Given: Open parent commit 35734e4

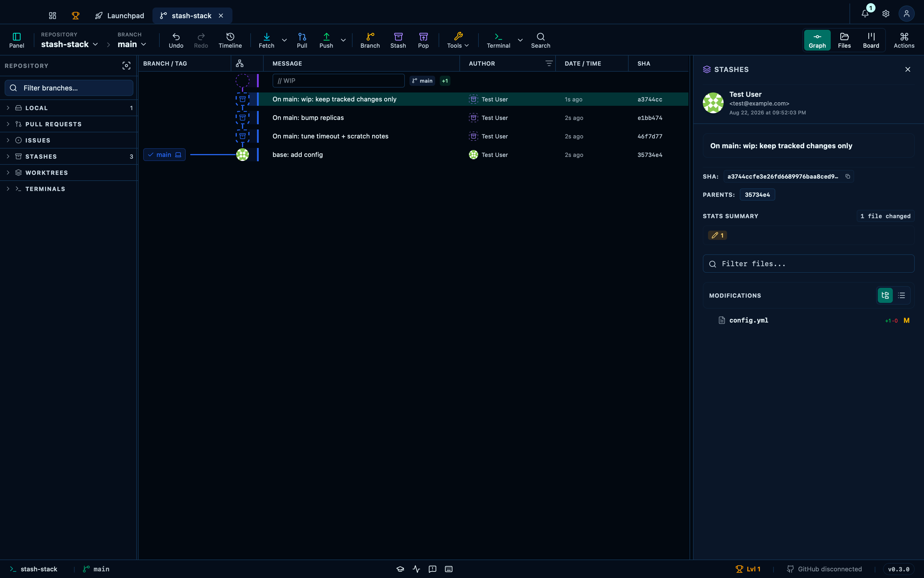Looking at the screenshot, I should click(x=757, y=194).
